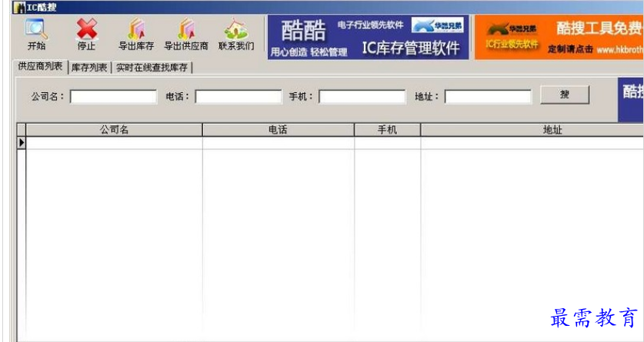Screen dimensions: 644x342
Task: Focus the 电话 input field
Action: [x=239, y=97]
